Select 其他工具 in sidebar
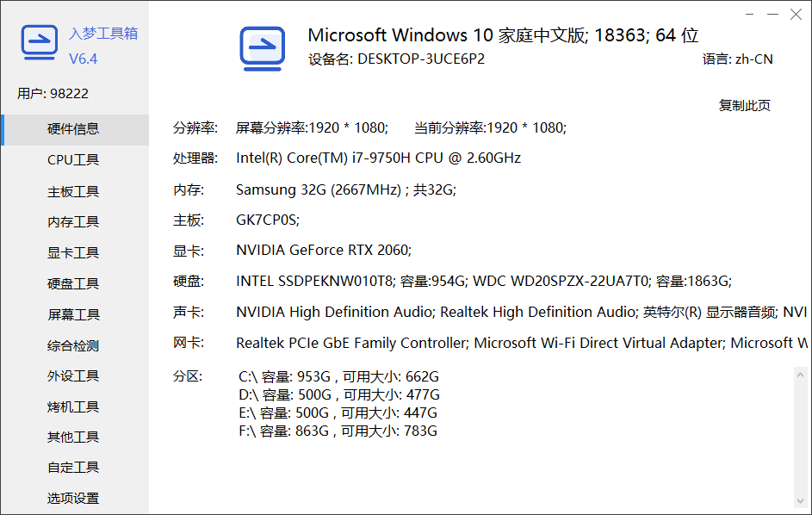This screenshot has width=812, height=515. (x=75, y=437)
